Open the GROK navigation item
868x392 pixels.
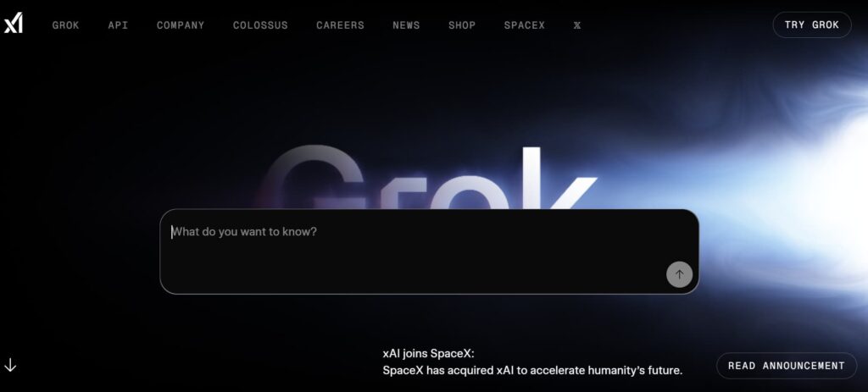pyautogui.click(x=66, y=25)
